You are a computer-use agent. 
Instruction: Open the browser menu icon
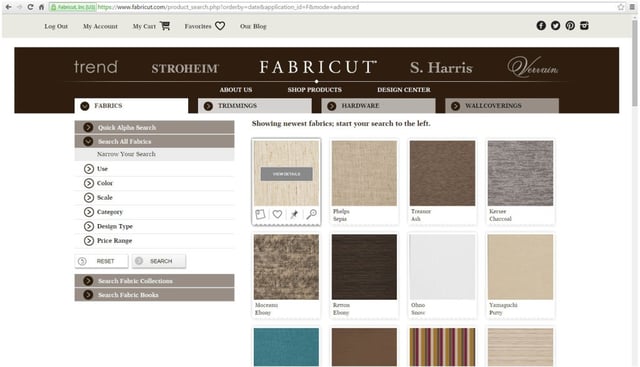(632, 7)
